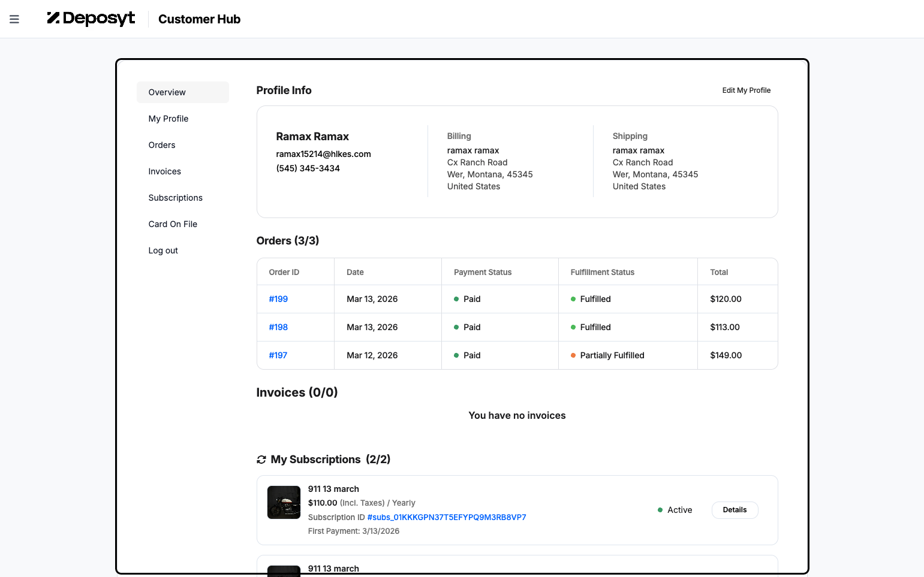Image resolution: width=924 pixels, height=577 pixels.
Task: Click the Customer Hub title
Action: (200, 19)
